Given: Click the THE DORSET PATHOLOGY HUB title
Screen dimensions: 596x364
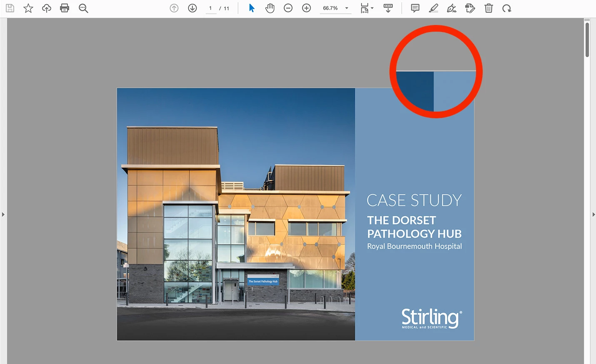Looking at the screenshot, I should point(414,227).
